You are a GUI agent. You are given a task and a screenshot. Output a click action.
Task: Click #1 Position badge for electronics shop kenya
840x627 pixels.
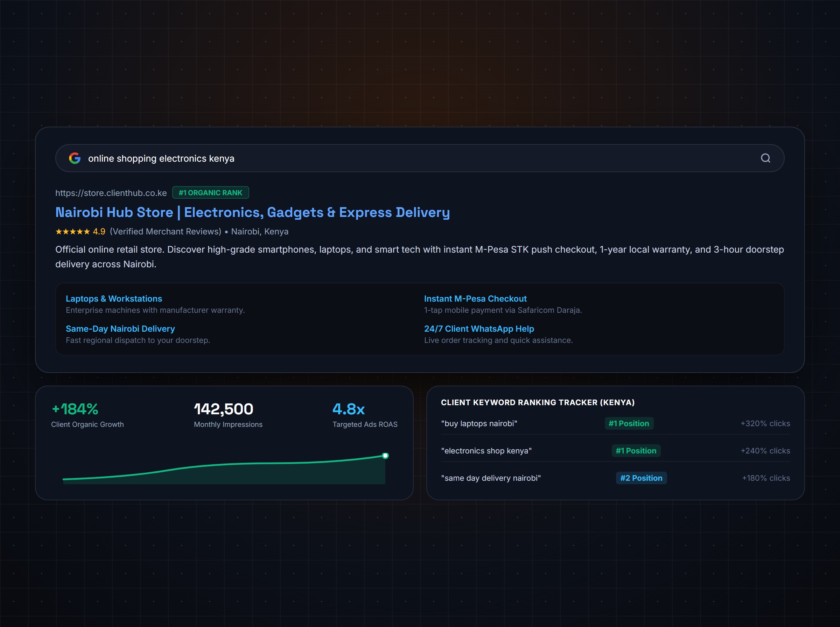pyautogui.click(x=636, y=451)
